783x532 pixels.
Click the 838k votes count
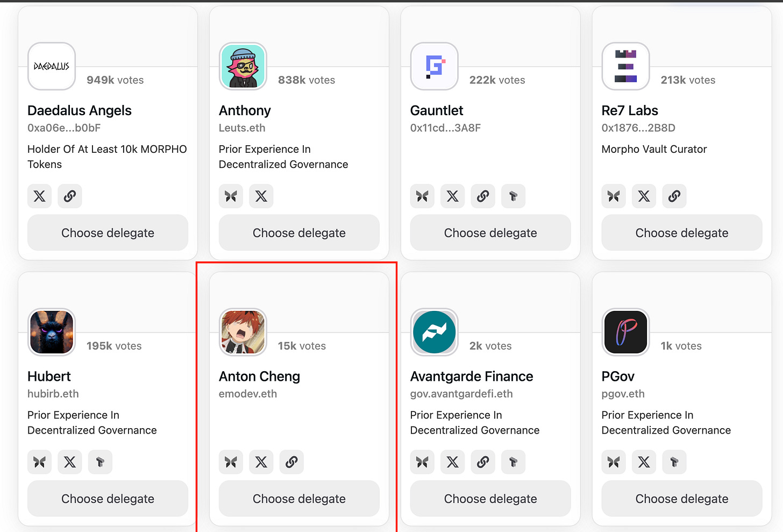(x=307, y=80)
